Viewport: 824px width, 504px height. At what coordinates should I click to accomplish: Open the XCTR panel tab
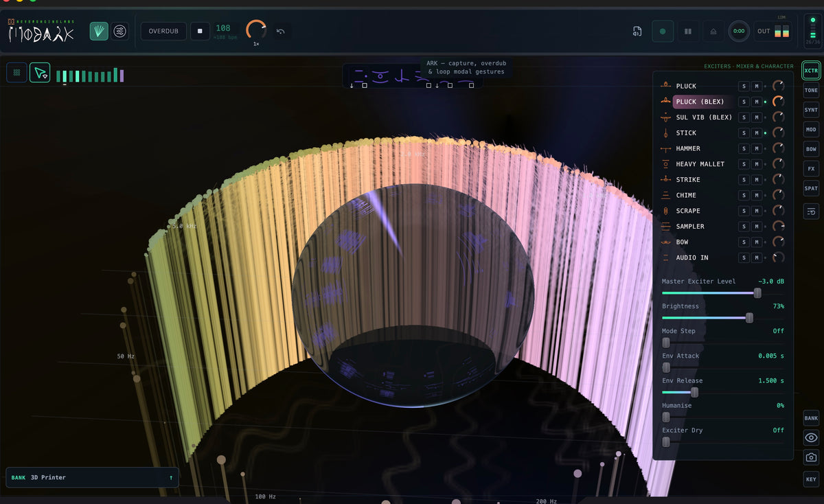coord(811,71)
